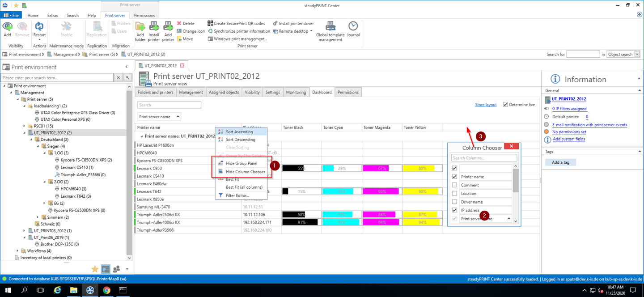644x297 pixels.
Task: Switch to Folders and printers tab
Action: (156, 92)
